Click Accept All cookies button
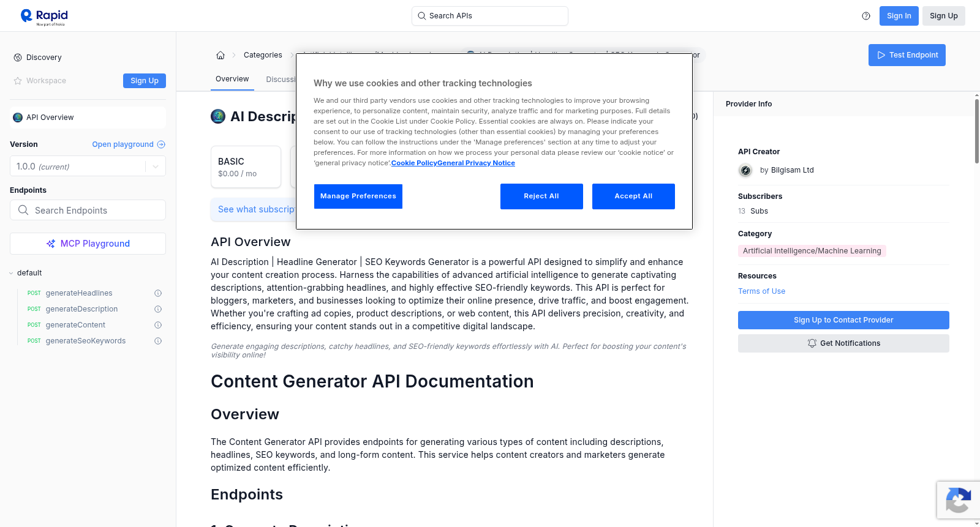980x527 pixels. (633, 196)
